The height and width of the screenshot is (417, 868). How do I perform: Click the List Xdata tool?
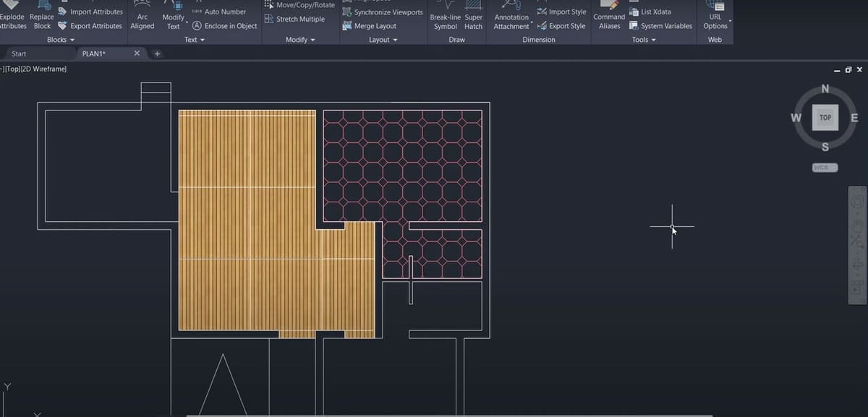point(650,12)
